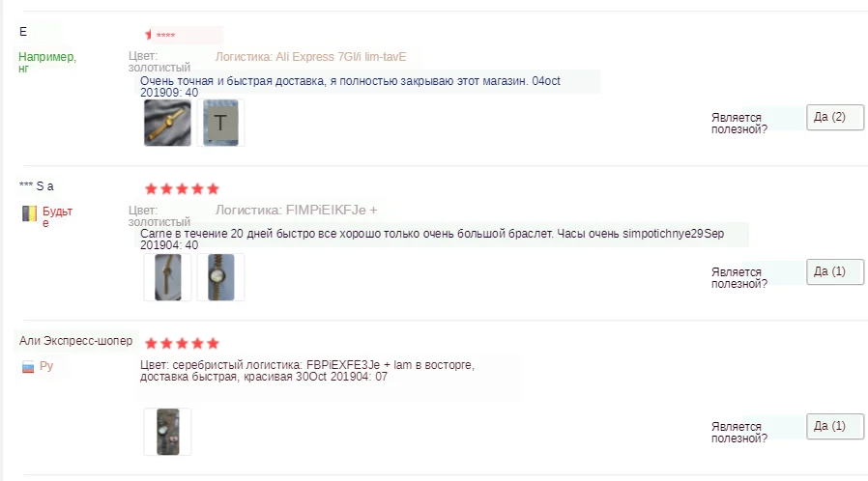Image resolution: width=868 pixels, height=481 pixels.
Task: Click the Логистика: Ali Express text
Action: coord(310,56)
